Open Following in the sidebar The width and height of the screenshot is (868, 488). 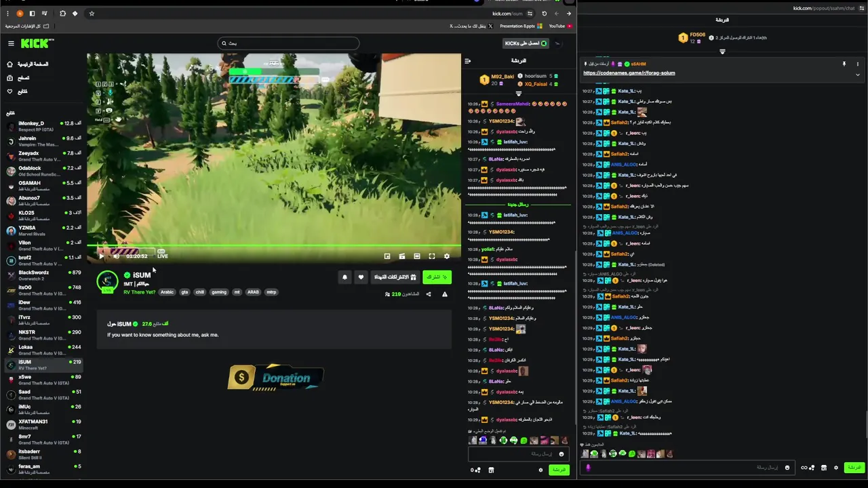pyautogui.click(x=18, y=91)
